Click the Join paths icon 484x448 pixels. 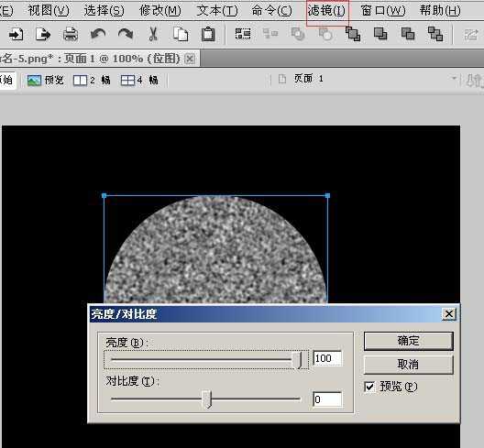click(x=298, y=34)
